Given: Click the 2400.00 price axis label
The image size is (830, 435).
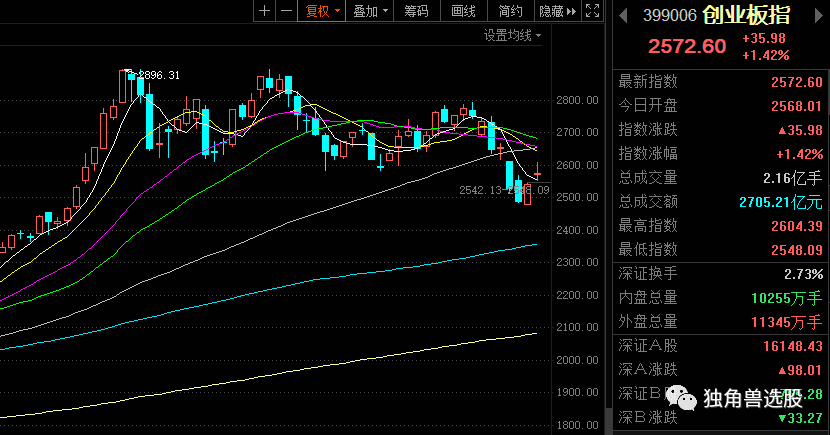Looking at the screenshot, I should (578, 230).
